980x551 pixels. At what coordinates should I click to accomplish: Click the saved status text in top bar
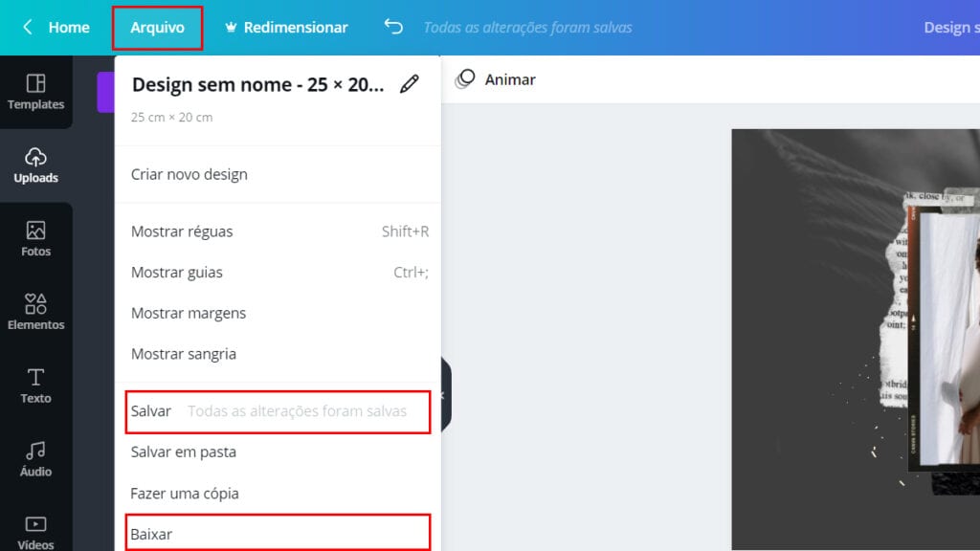pyautogui.click(x=527, y=28)
